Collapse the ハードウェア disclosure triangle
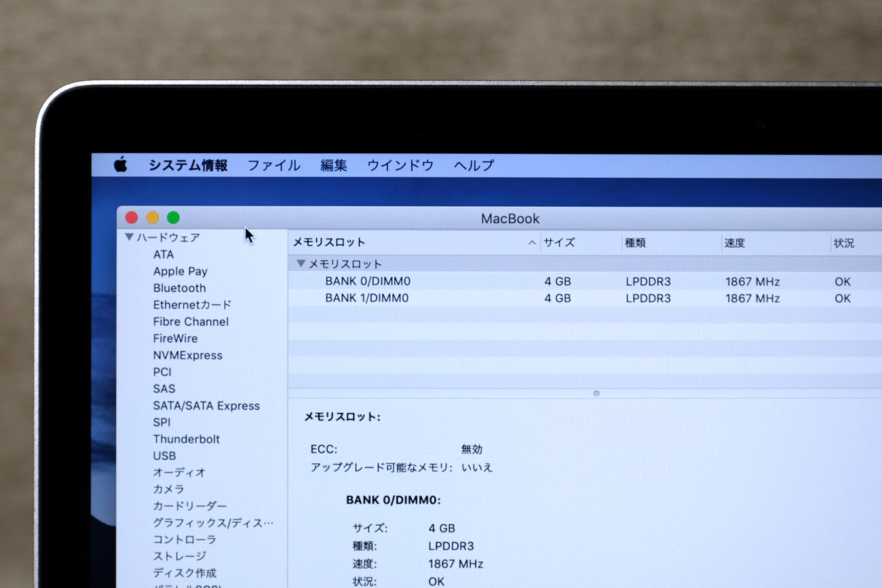This screenshot has height=588, width=882. (129, 237)
